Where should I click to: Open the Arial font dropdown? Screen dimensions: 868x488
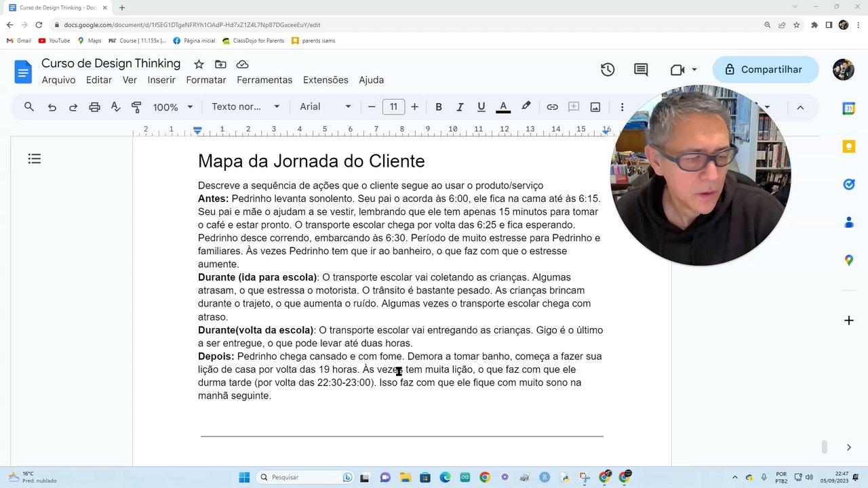click(325, 107)
